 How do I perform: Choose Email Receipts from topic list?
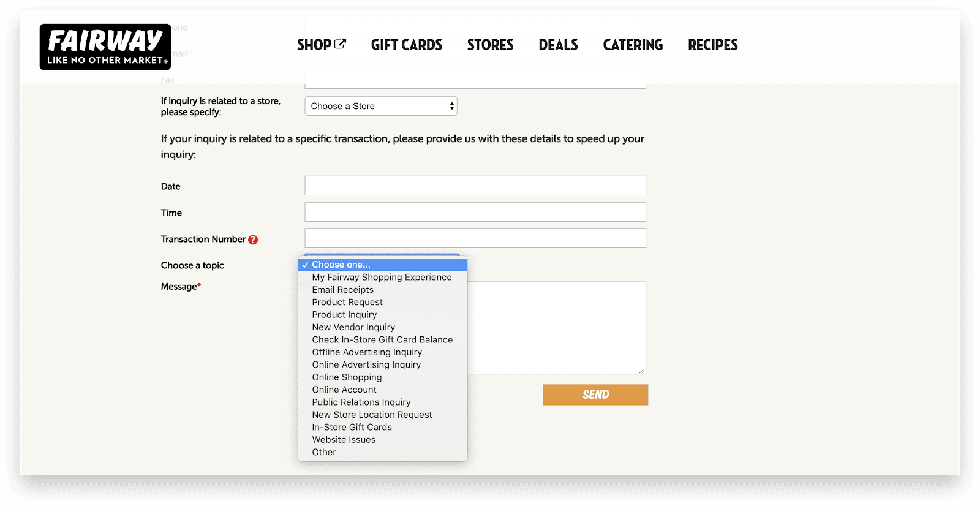click(x=383, y=290)
